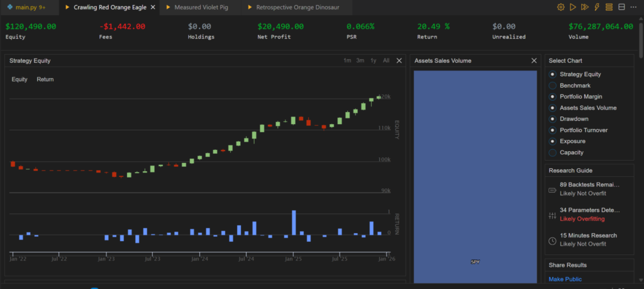Click the 110k equity axis label
The width and height of the screenshot is (644, 289).
[384, 128]
